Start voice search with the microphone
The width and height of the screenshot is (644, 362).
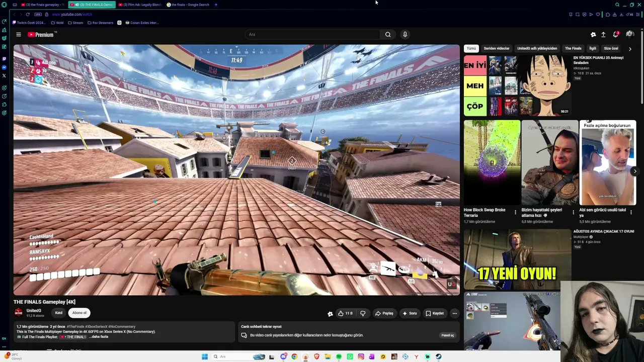tap(405, 35)
